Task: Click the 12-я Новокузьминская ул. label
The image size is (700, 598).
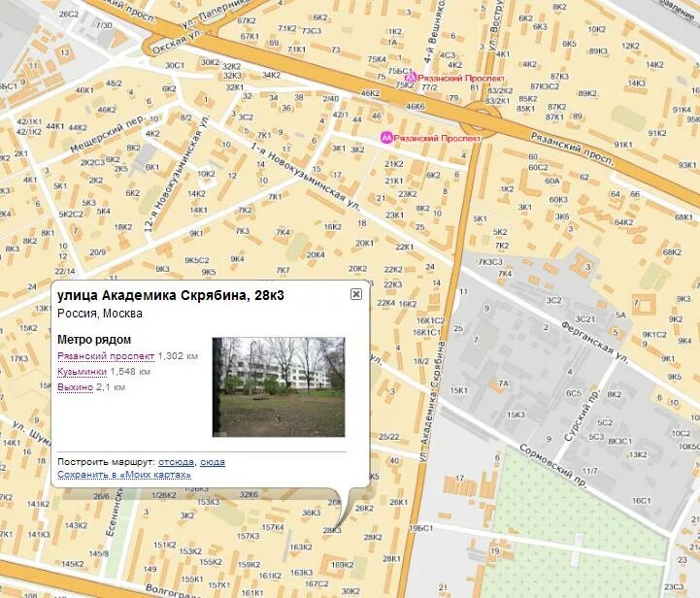Action: pos(177,174)
